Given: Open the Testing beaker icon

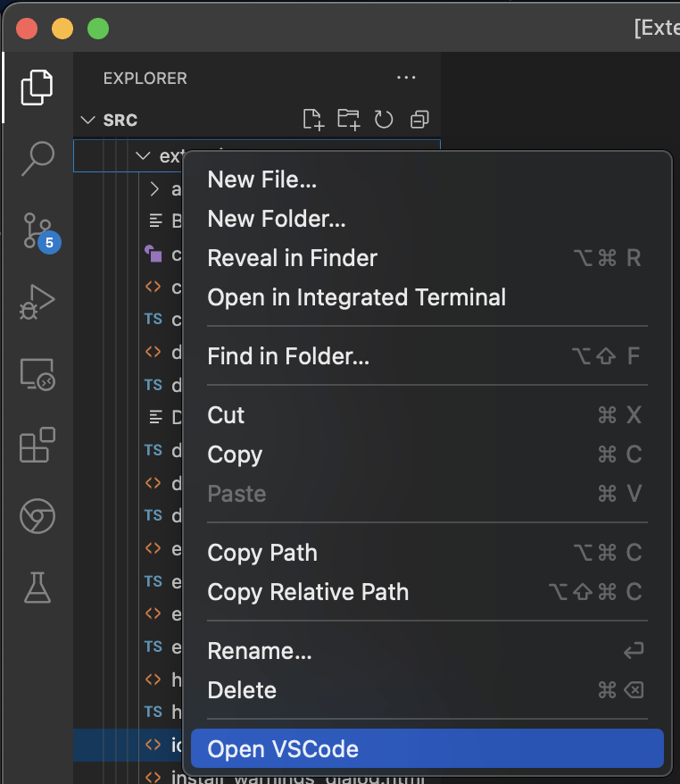Looking at the screenshot, I should point(37,588).
